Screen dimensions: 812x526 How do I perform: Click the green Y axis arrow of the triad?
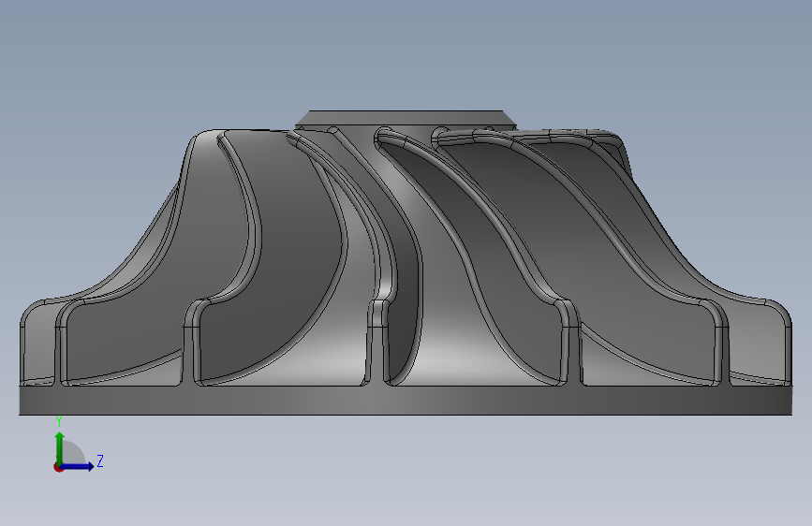tap(60, 447)
